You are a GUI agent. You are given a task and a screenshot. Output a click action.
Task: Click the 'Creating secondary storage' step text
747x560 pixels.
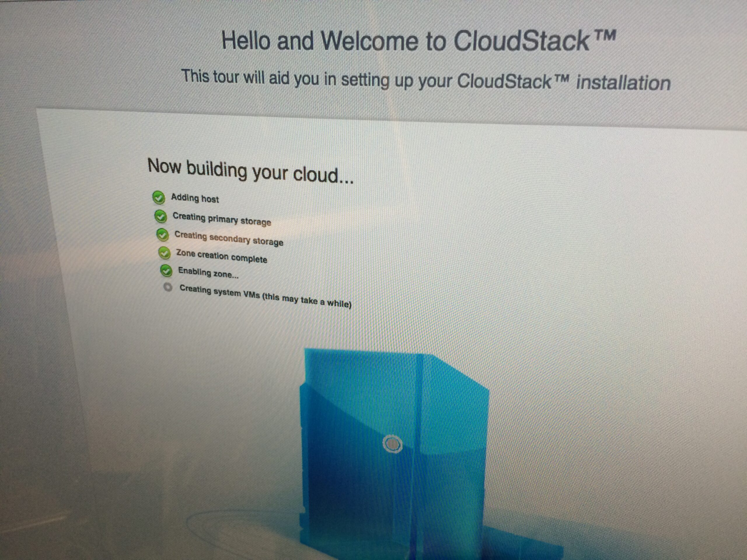tap(229, 238)
